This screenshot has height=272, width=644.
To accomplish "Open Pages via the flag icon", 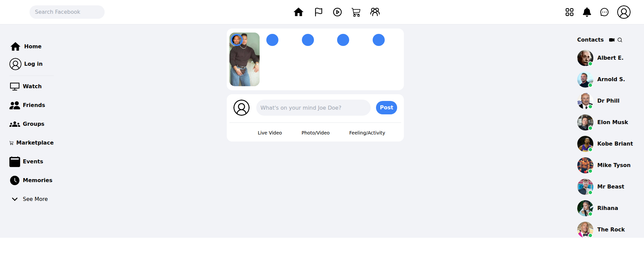I will tap(318, 12).
